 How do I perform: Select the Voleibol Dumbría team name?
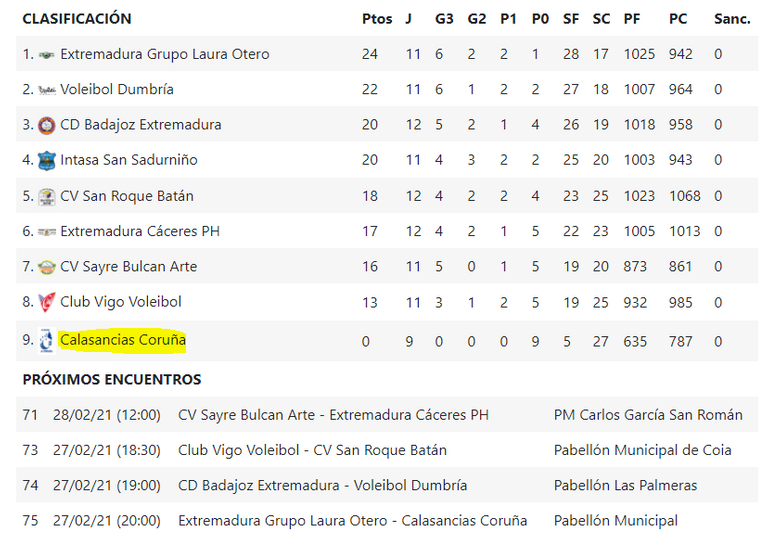(x=117, y=89)
